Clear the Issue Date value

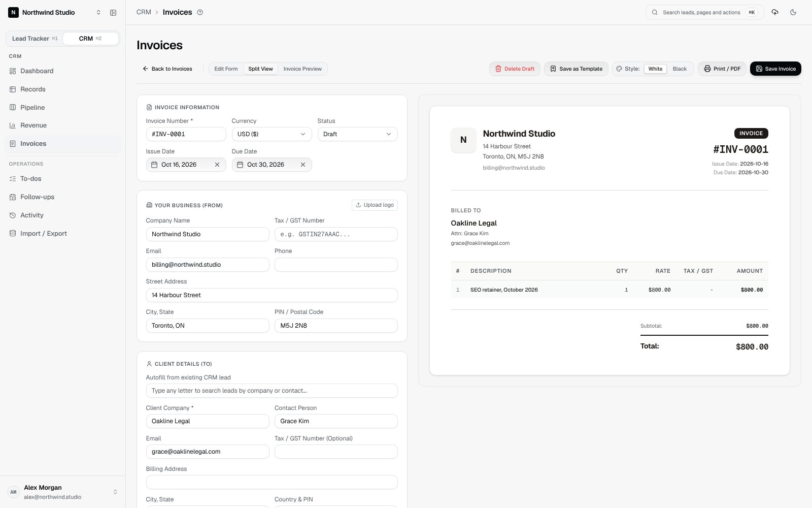(217, 165)
